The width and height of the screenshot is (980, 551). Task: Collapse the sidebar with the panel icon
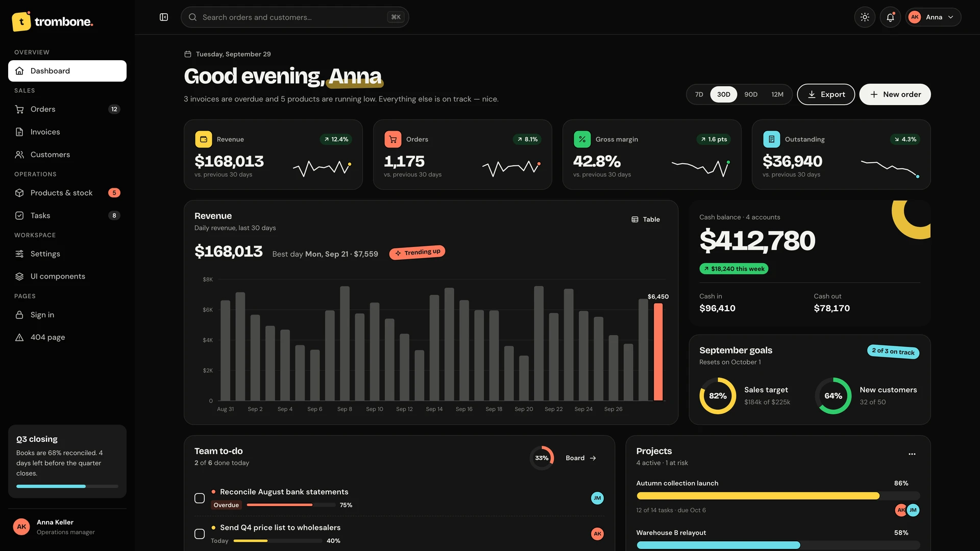tap(164, 17)
